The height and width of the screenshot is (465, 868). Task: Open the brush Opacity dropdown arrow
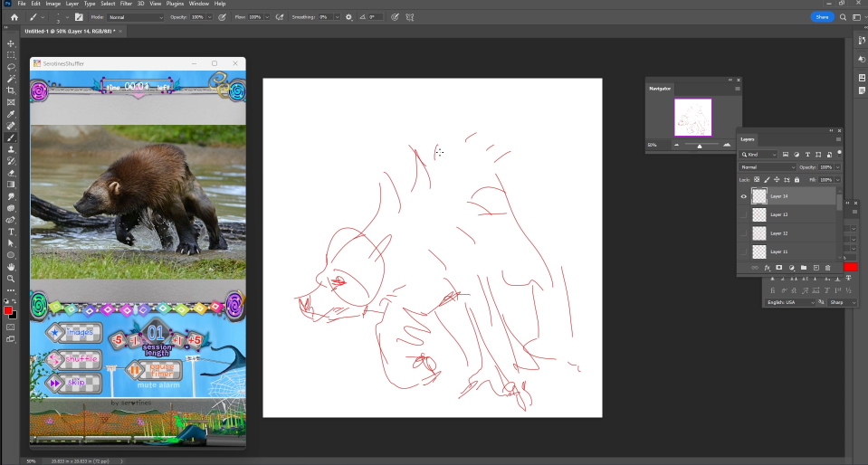pyautogui.click(x=209, y=17)
